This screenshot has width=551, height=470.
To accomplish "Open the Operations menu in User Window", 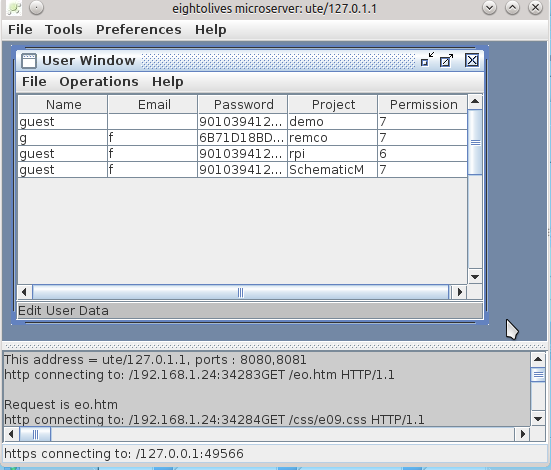I will pos(99,82).
